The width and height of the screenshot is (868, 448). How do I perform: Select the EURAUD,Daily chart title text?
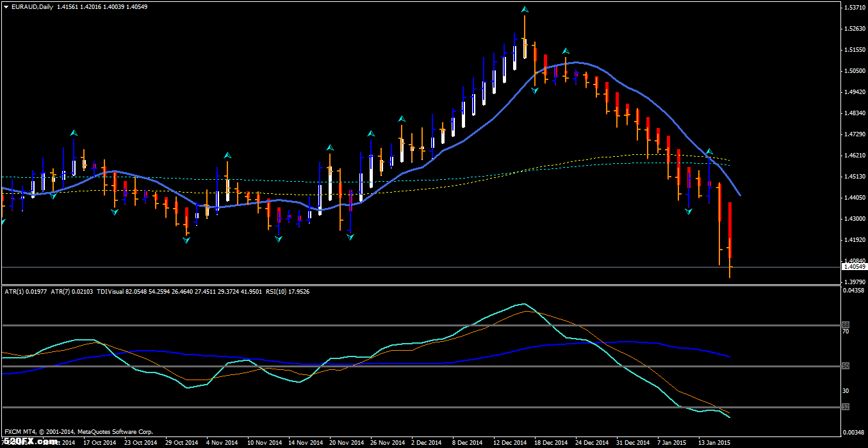point(33,6)
